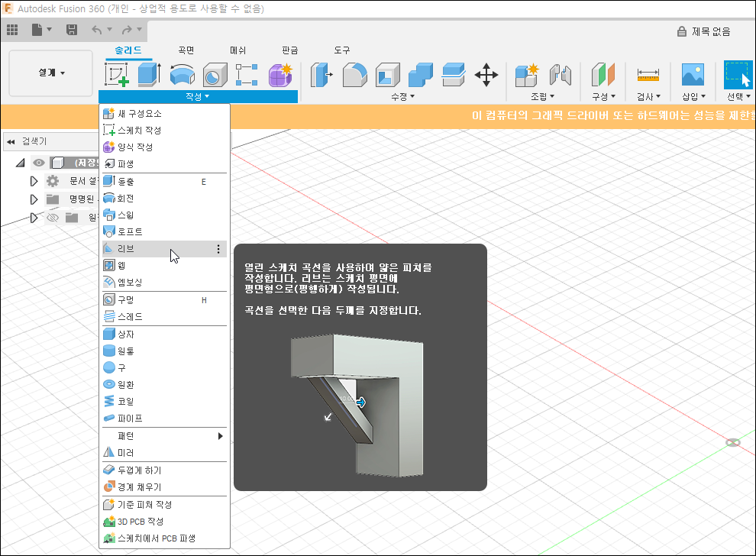
Task: Switch to the 판금 tab
Action: click(x=289, y=50)
